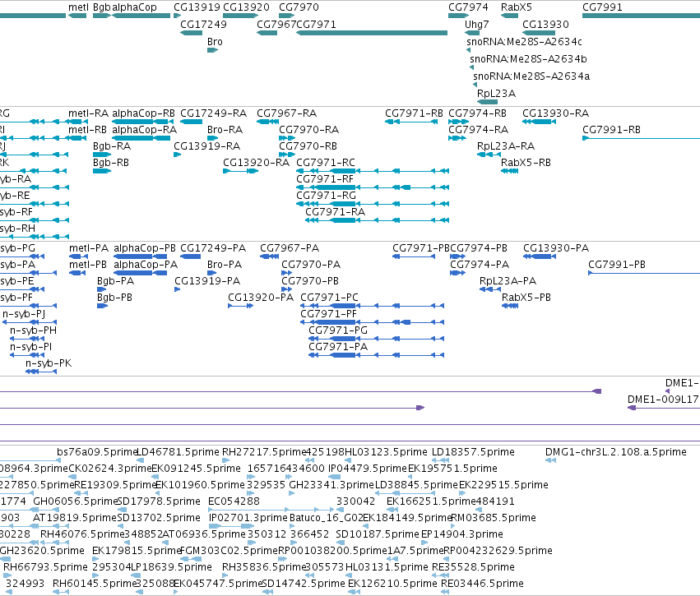Click transcript Bgb-RB label

111,163
